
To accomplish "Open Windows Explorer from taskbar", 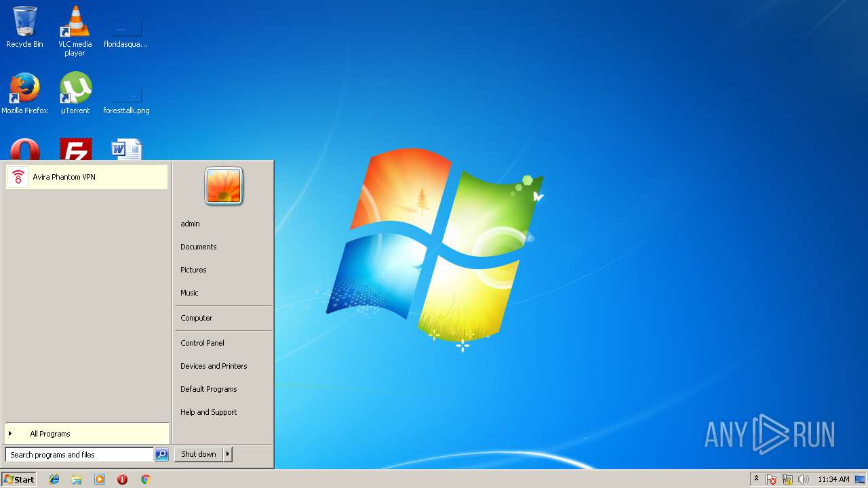I will click(77, 479).
